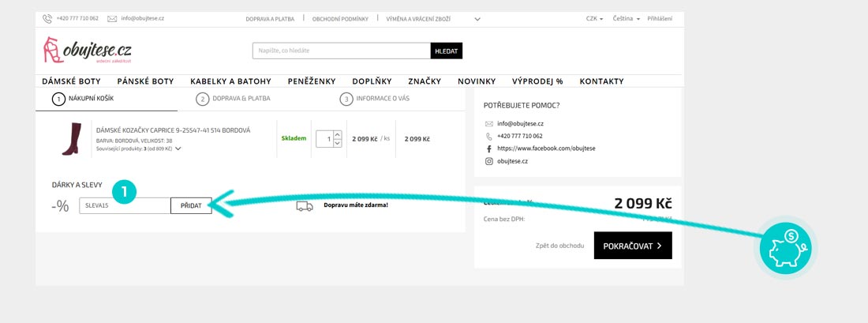868x323 pixels.
Task: Open the Čeština language dropdown
Action: (626, 18)
